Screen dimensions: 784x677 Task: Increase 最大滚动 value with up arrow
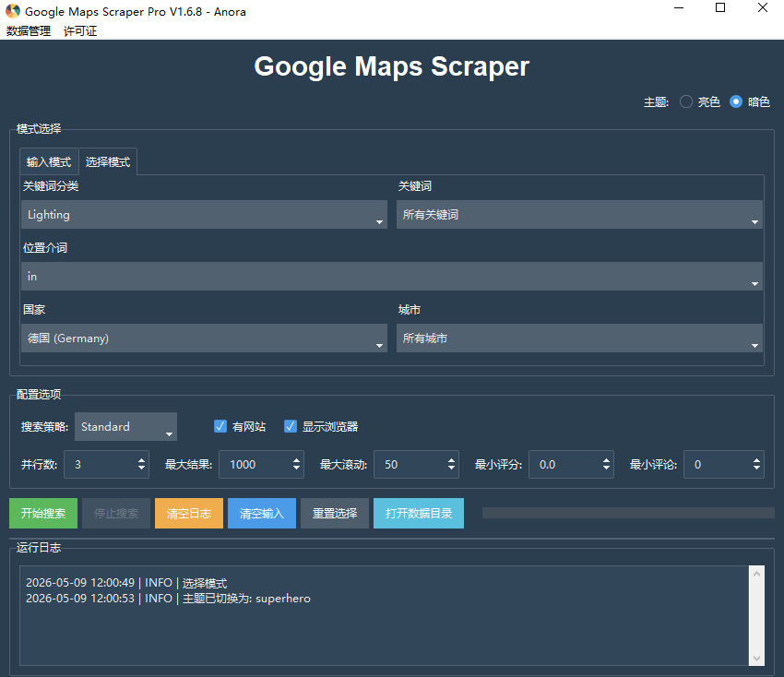pos(452,460)
